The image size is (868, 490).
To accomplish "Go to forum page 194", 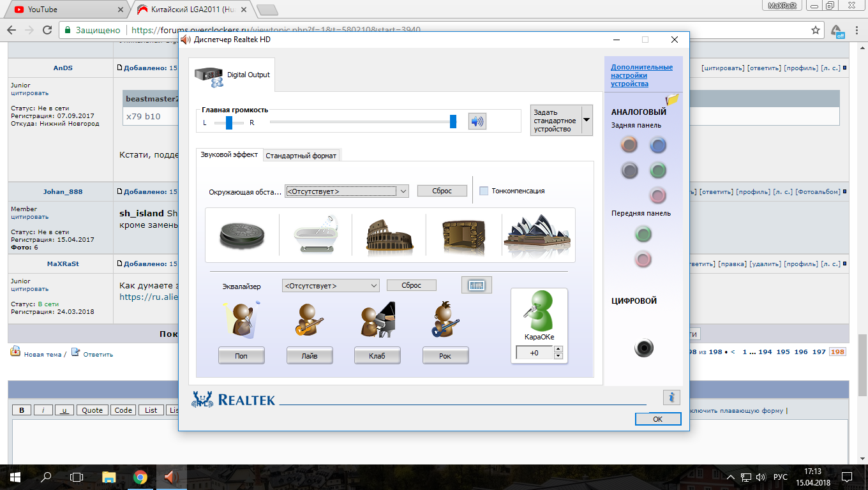I will [765, 352].
